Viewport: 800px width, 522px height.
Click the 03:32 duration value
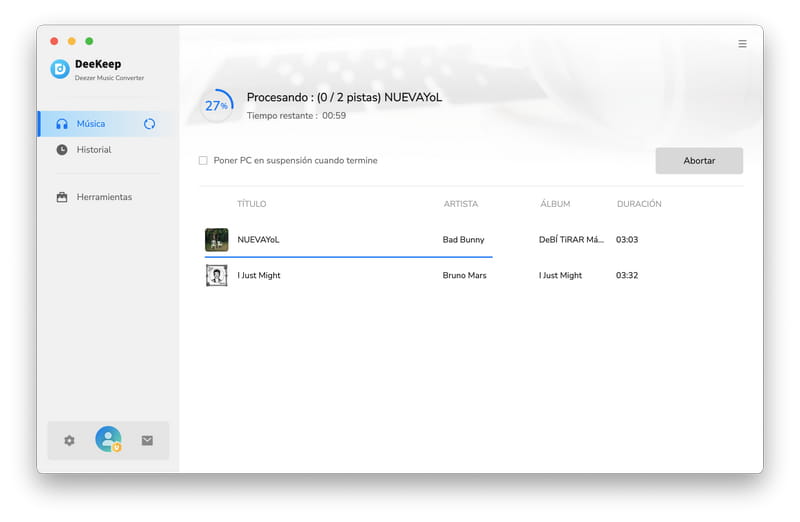point(627,276)
